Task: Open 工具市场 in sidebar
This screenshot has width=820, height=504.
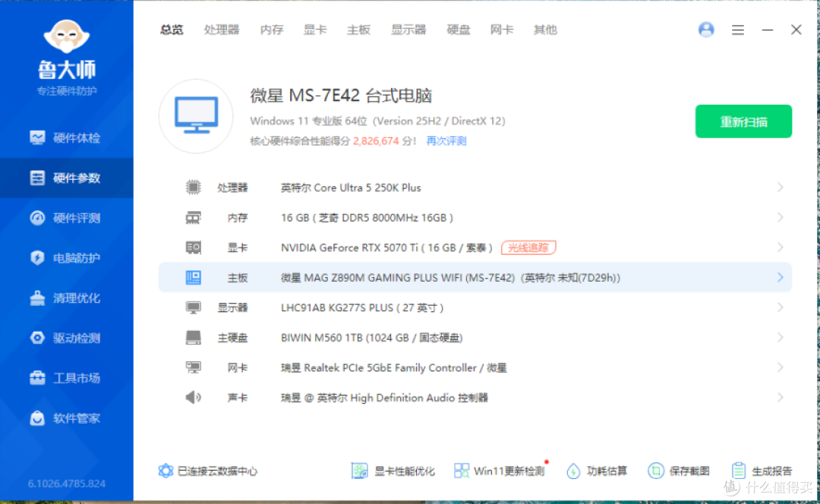Action: click(66, 378)
